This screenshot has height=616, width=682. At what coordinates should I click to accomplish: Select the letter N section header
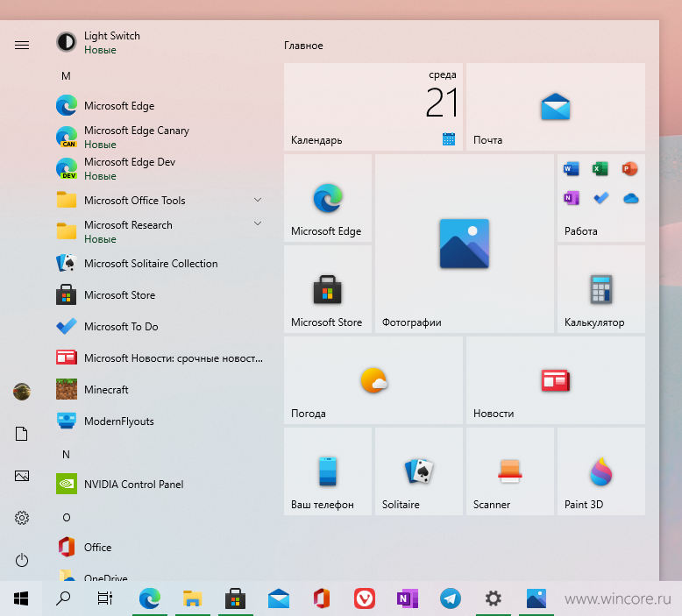click(x=66, y=454)
